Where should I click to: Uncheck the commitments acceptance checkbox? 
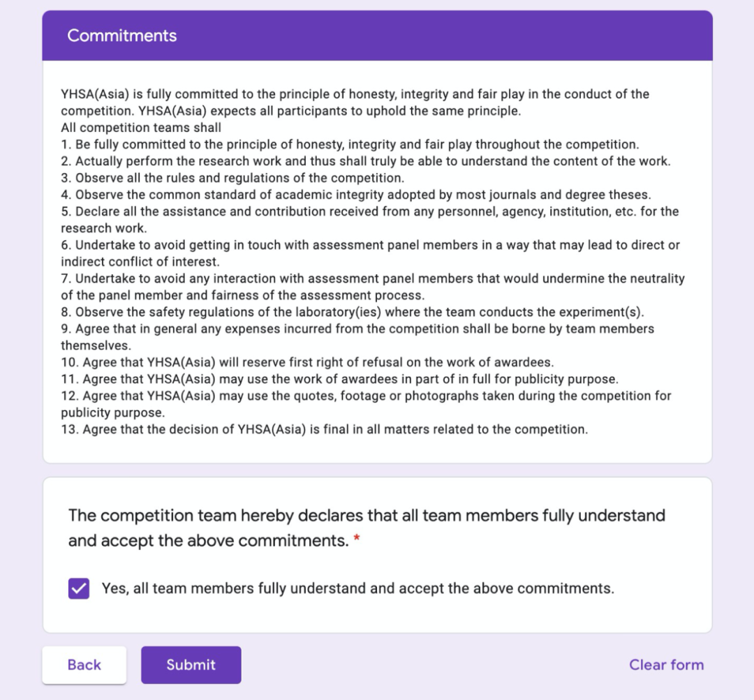[79, 588]
